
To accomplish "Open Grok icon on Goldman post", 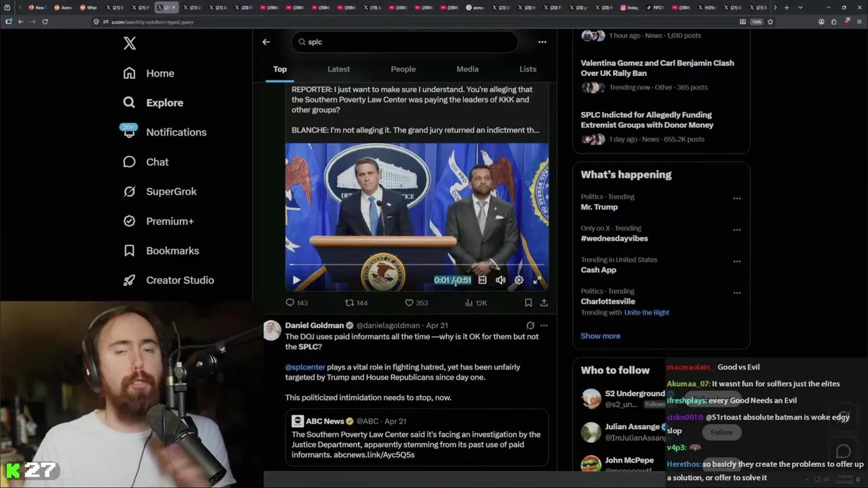I will tap(530, 325).
